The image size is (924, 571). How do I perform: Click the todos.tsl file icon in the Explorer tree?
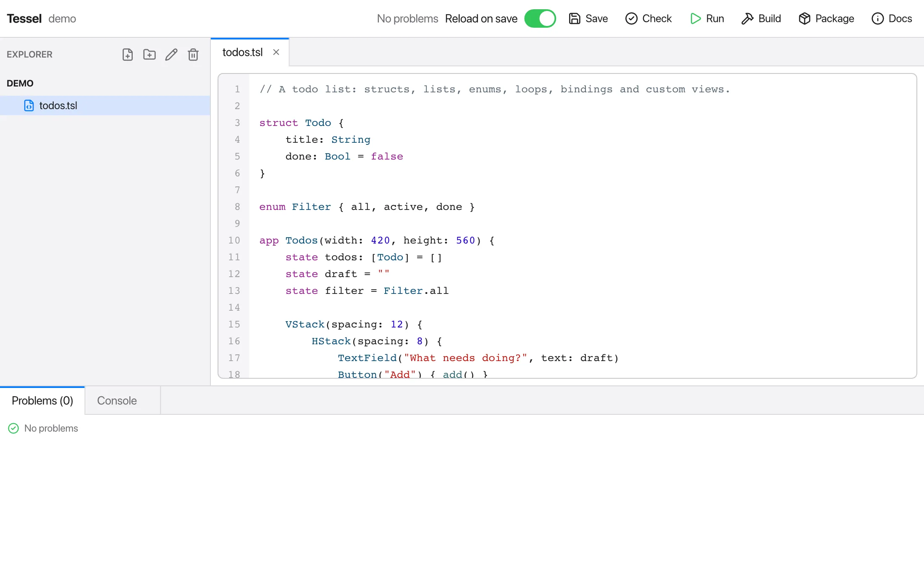pyautogui.click(x=29, y=105)
